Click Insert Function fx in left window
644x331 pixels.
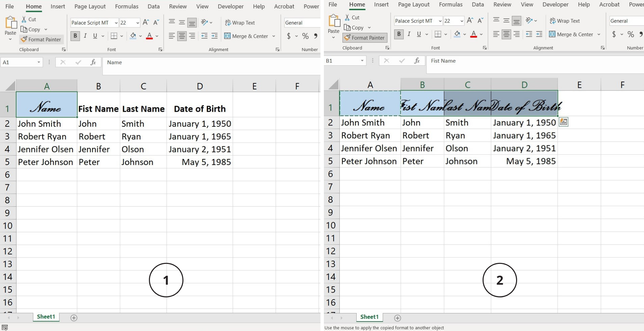click(x=93, y=62)
